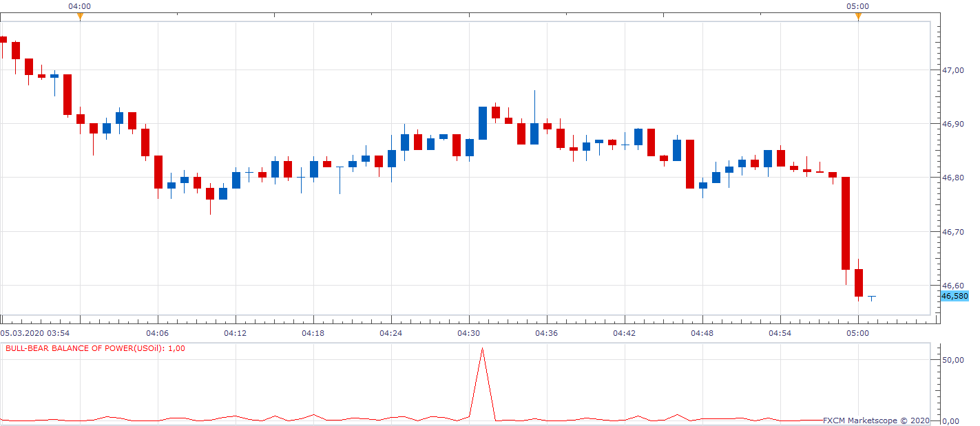Viewport: 980px width, 426px height.
Task: Click the orange 05:00 hour marker triangle
Action: (858, 17)
